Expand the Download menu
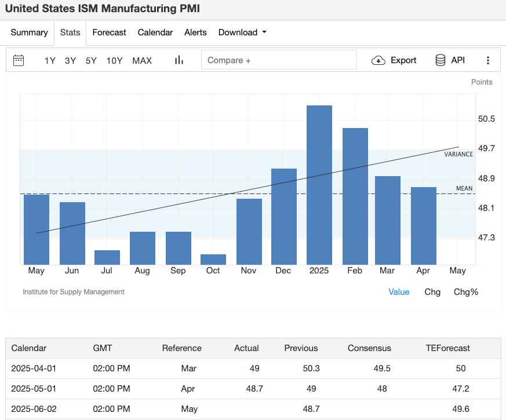The width and height of the screenshot is (506, 420). pyautogui.click(x=242, y=32)
